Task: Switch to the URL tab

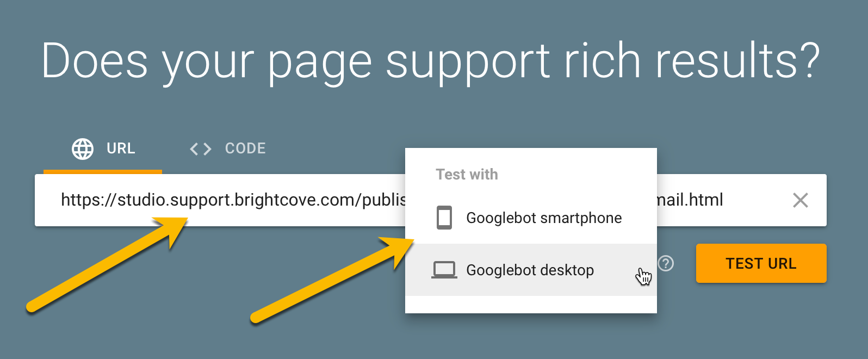Action: pos(103,148)
